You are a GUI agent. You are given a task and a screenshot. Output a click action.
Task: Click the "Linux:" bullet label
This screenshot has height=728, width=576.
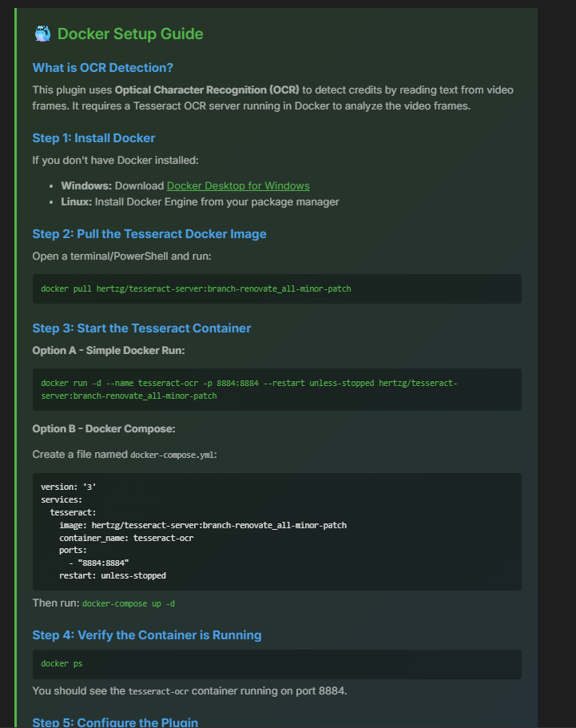pyautogui.click(x=76, y=201)
